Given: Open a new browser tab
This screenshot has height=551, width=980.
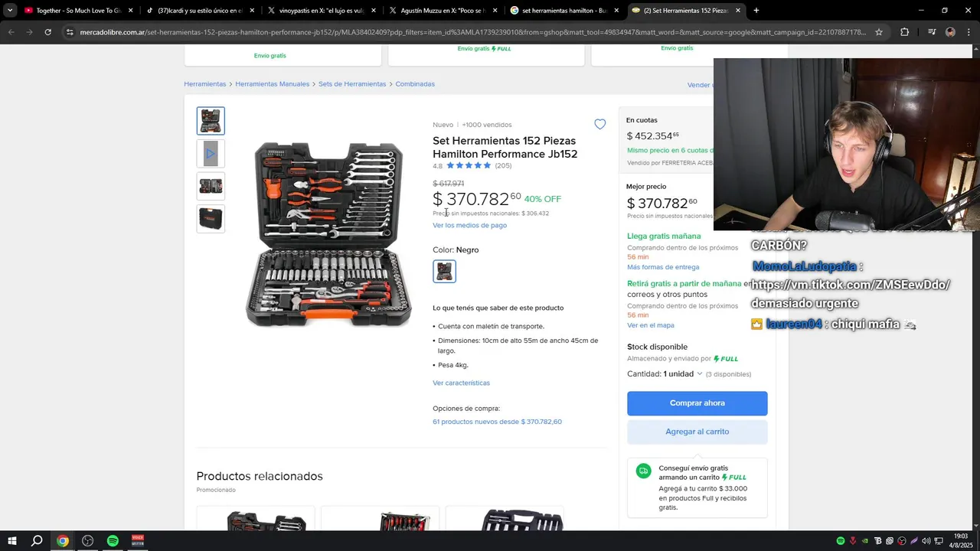Looking at the screenshot, I should (756, 11).
